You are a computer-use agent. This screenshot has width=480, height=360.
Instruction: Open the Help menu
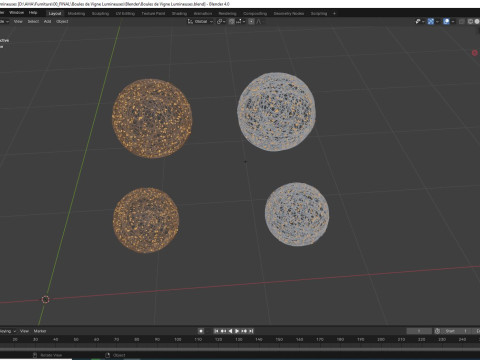(33, 13)
